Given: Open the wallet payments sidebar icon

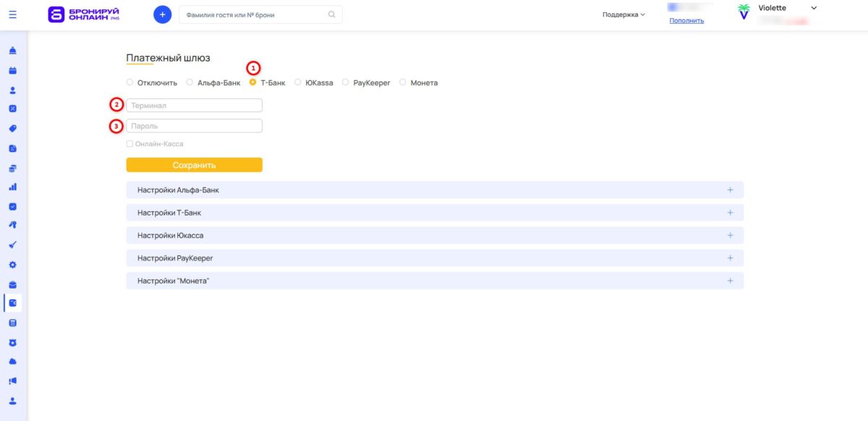Looking at the screenshot, I should [x=12, y=303].
